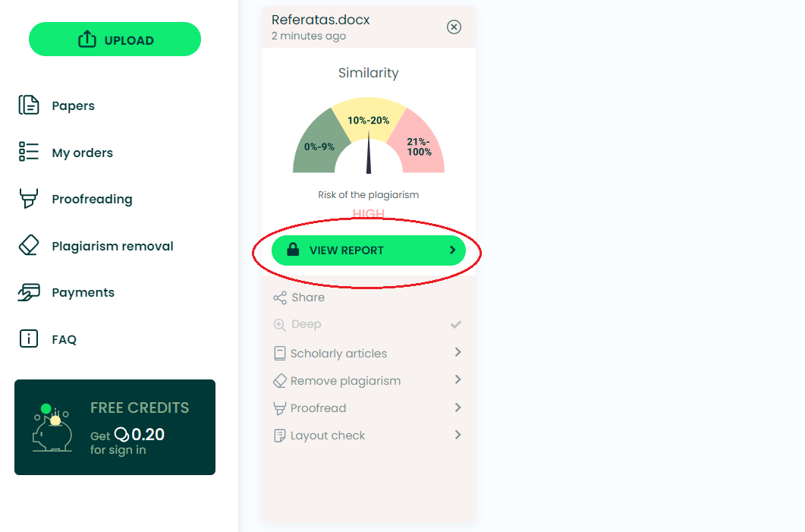Open the Proofread option in report panel
This screenshot has width=805, height=532.
[x=318, y=408]
